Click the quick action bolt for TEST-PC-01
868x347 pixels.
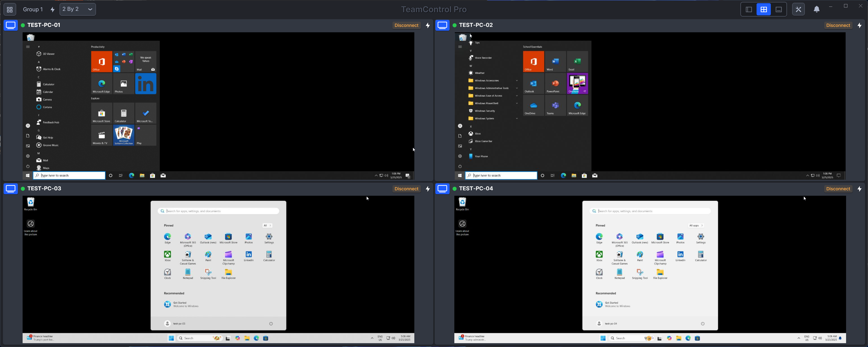pyautogui.click(x=428, y=25)
